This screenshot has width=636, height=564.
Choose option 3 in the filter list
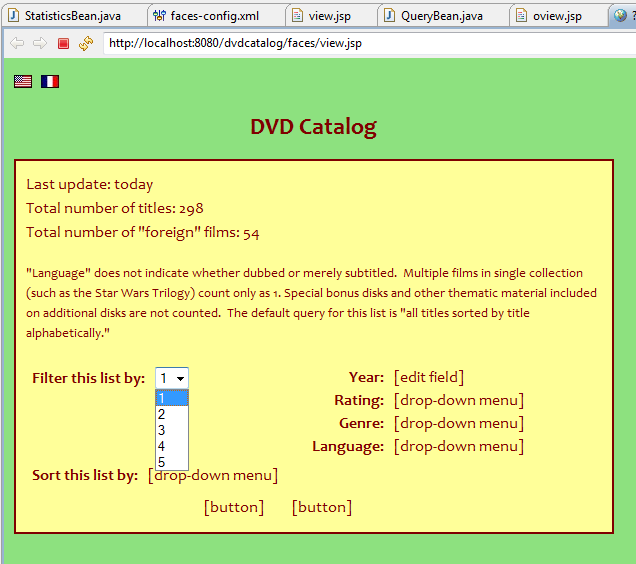pyautogui.click(x=172, y=430)
